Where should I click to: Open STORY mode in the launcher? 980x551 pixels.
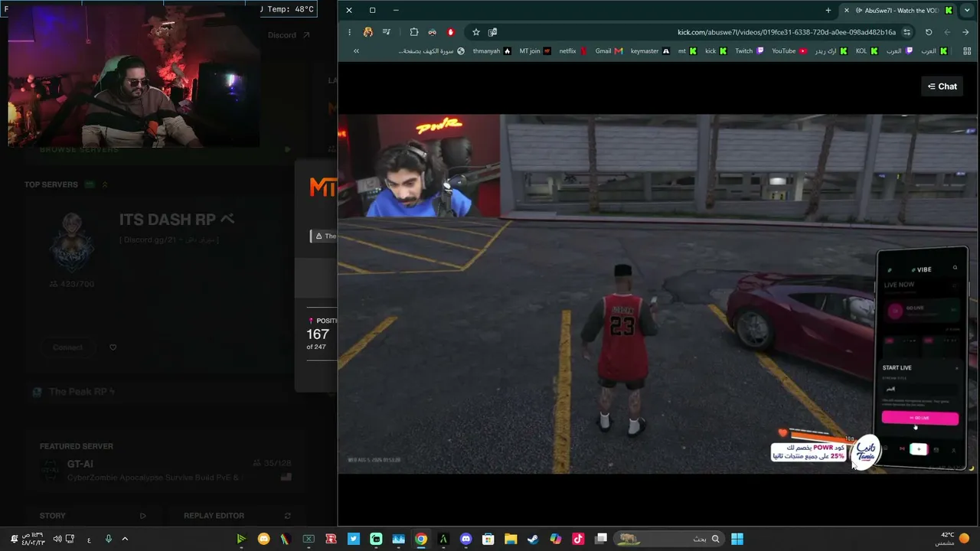93,516
